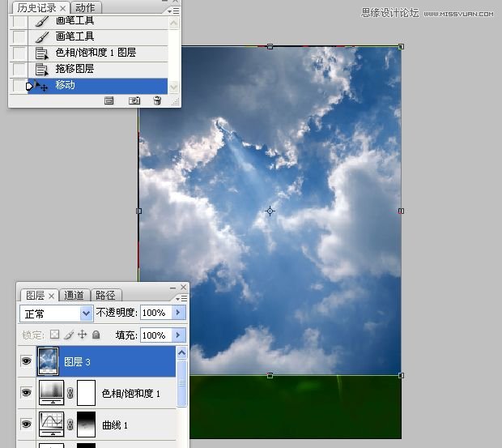Click link icon on 色相/饱和度 1 layer
The image size is (502, 448).
point(70,393)
